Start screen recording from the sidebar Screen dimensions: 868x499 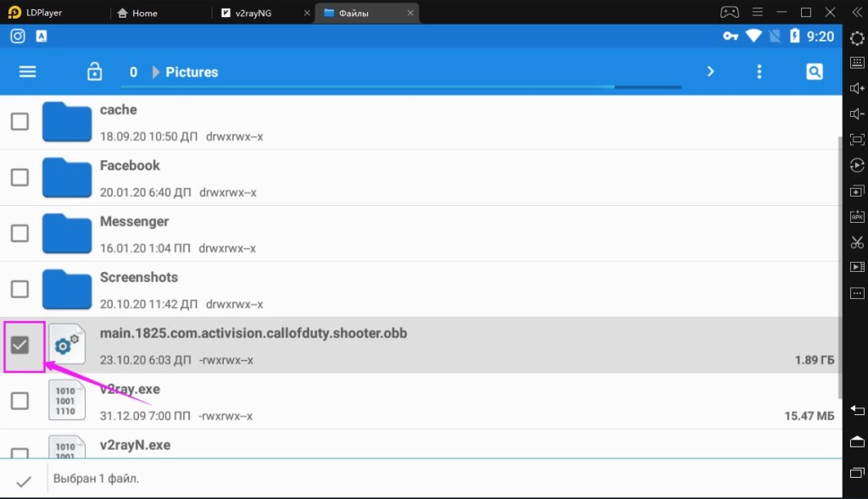856,267
